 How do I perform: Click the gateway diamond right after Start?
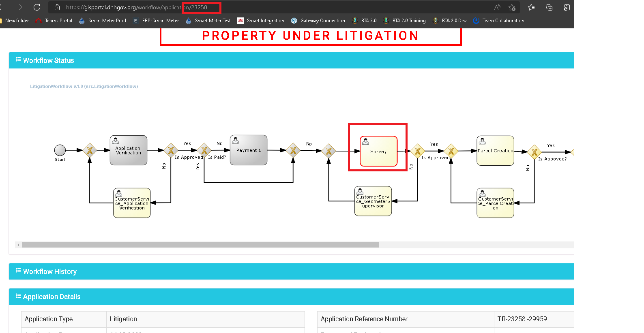90,151
